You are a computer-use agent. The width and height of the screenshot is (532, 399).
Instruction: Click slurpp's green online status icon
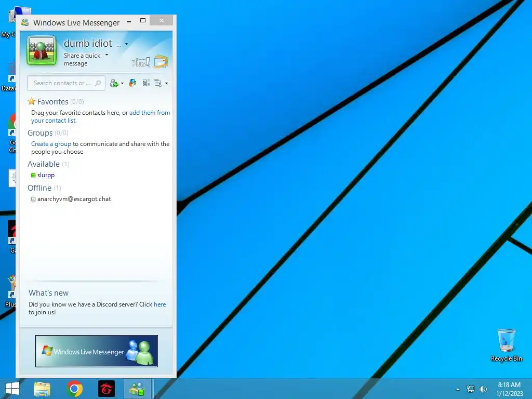pyautogui.click(x=33, y=176)
